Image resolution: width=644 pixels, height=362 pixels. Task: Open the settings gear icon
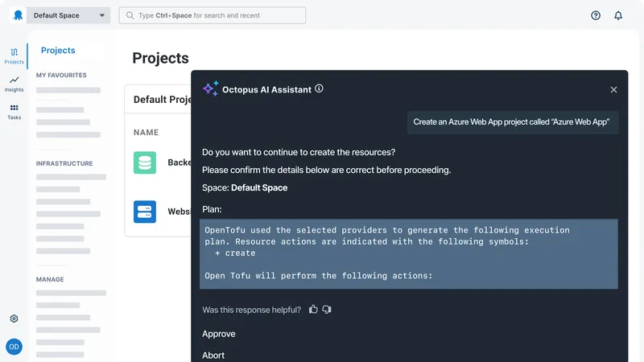(x=14, y=319)
